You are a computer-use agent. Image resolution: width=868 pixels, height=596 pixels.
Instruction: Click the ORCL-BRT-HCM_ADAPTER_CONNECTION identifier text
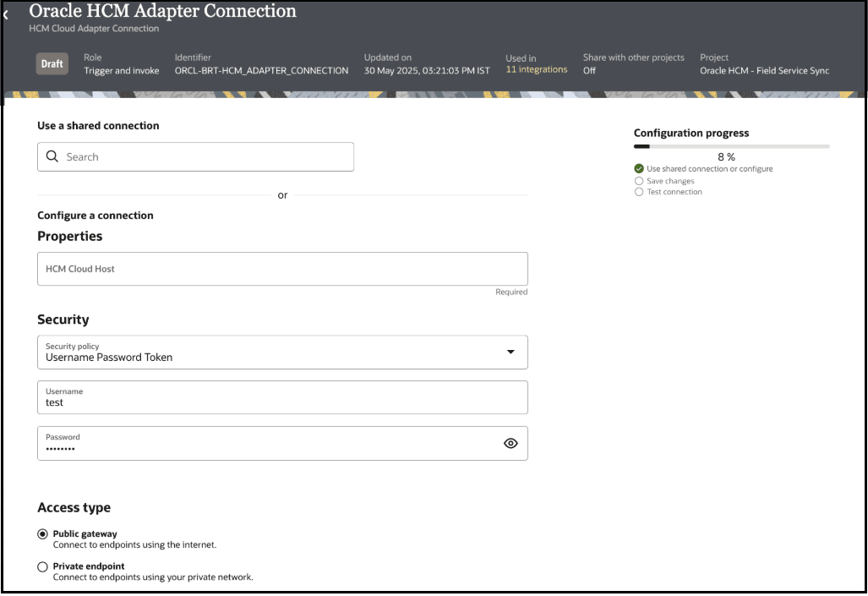click(261, 70)
